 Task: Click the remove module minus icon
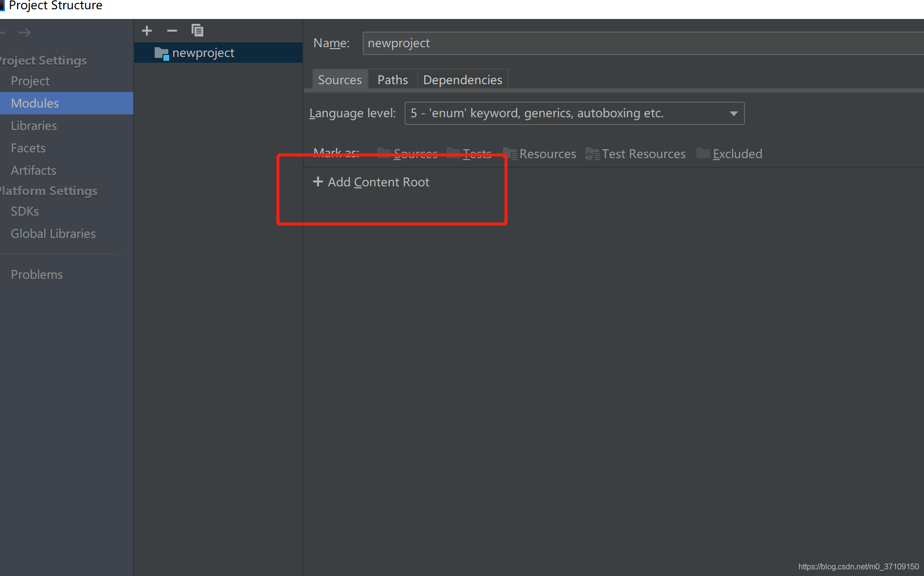click(x=172, y=31)
